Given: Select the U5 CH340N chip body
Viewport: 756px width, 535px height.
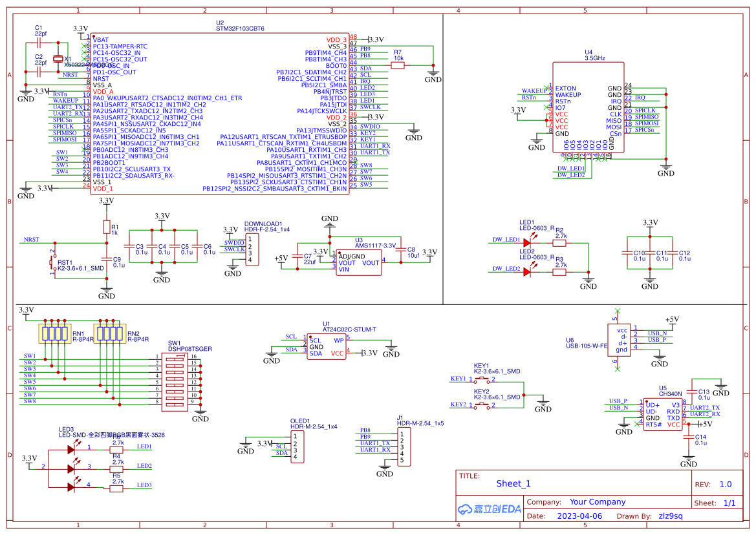Looking at the screenshot, I should pyautogui.click(x=662, y=414).
